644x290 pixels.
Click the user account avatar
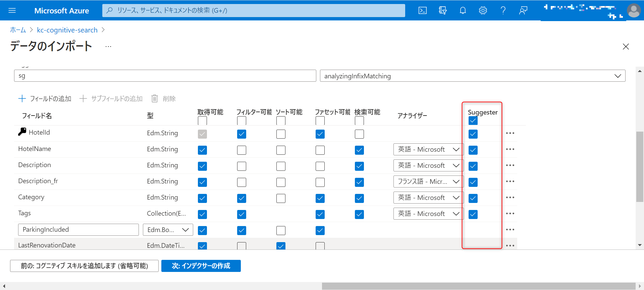click(x=634, y=10)
